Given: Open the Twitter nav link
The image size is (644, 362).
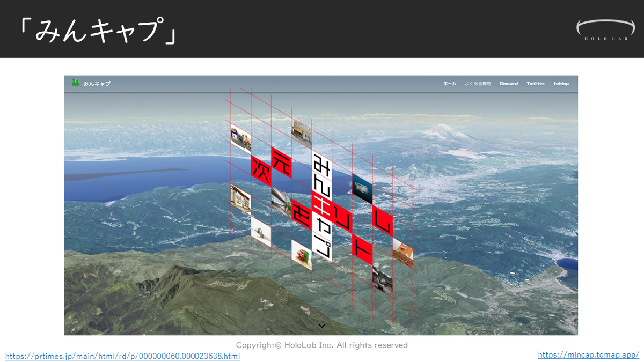Looking at the screenshot, I should tap(536, 84).
